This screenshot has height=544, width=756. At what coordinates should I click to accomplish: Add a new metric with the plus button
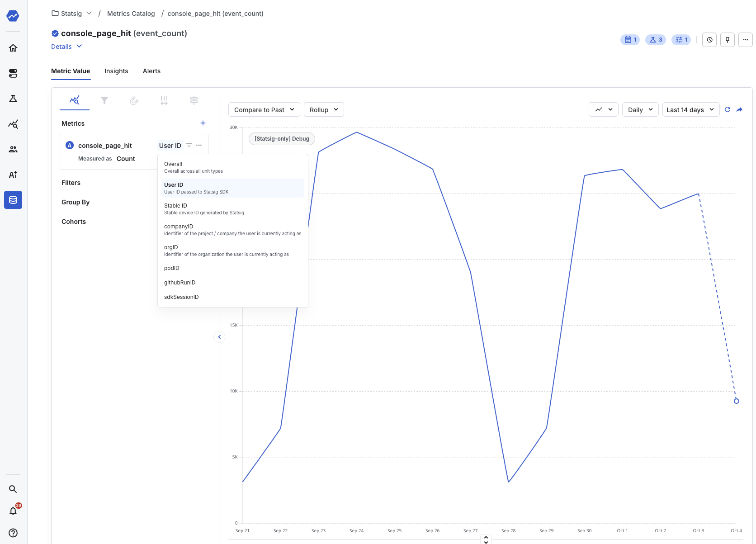coord(203,123)
